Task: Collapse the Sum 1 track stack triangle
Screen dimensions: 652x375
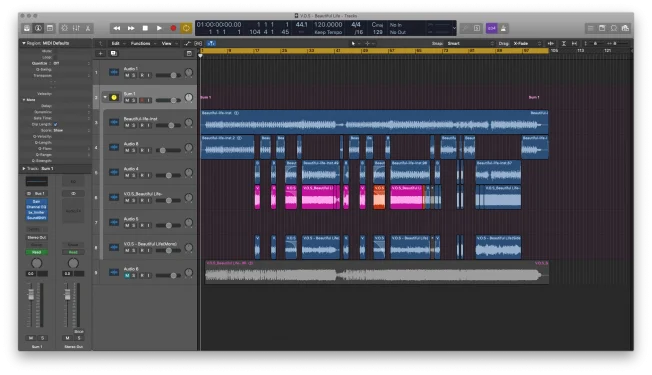Action: 105,97
